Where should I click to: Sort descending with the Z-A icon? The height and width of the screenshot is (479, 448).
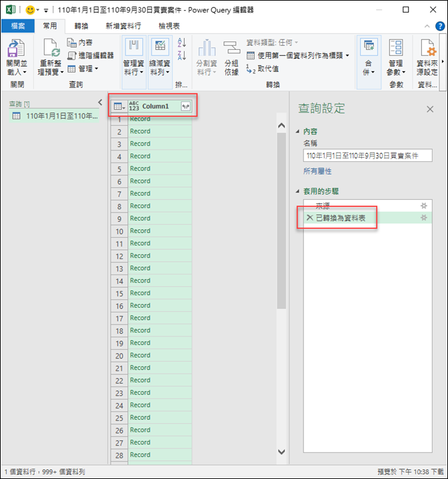tap(182, 55)
